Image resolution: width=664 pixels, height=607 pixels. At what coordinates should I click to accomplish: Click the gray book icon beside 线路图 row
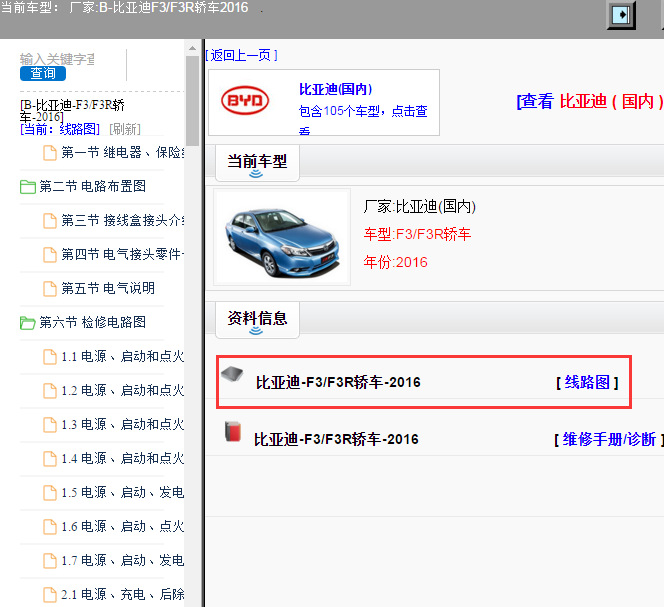point(232,374)
